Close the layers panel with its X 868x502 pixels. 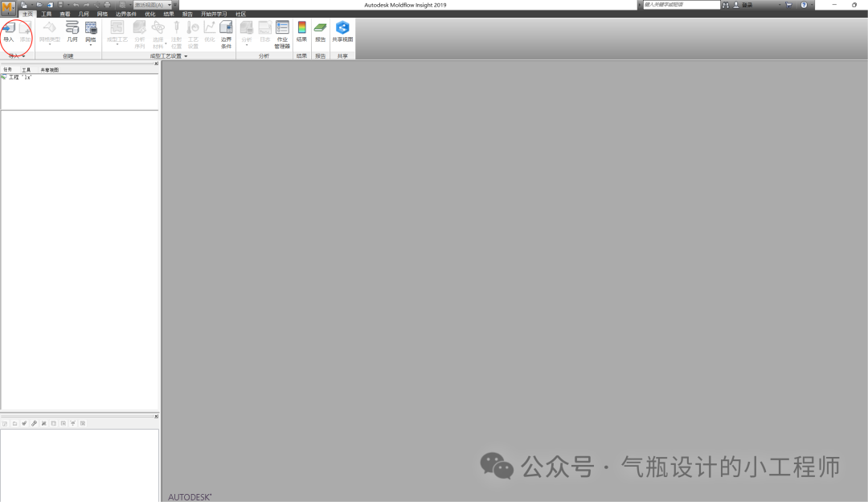point(156,416)
